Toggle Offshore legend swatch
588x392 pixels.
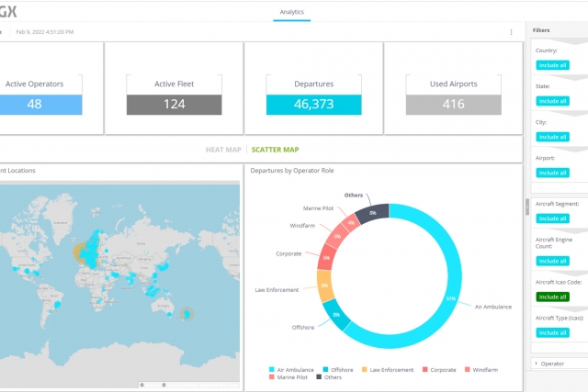tap(325, 370)
